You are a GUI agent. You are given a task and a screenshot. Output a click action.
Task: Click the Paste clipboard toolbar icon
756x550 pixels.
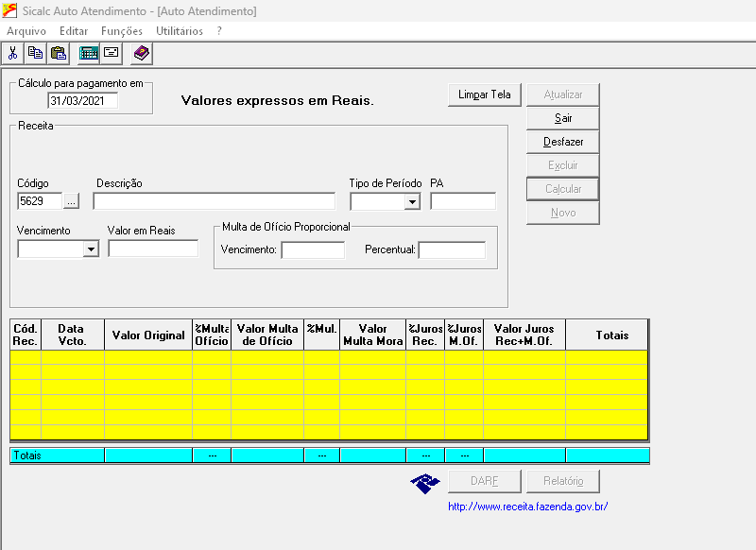point(59,53)
